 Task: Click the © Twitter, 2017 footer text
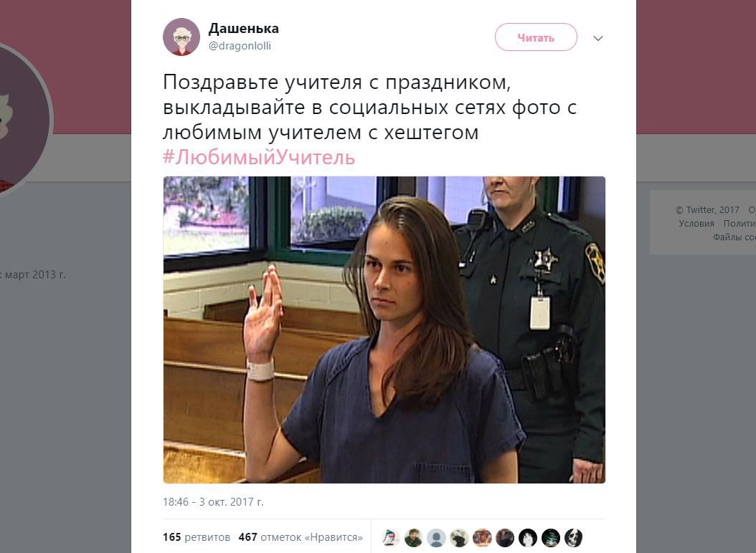[707, 209]
